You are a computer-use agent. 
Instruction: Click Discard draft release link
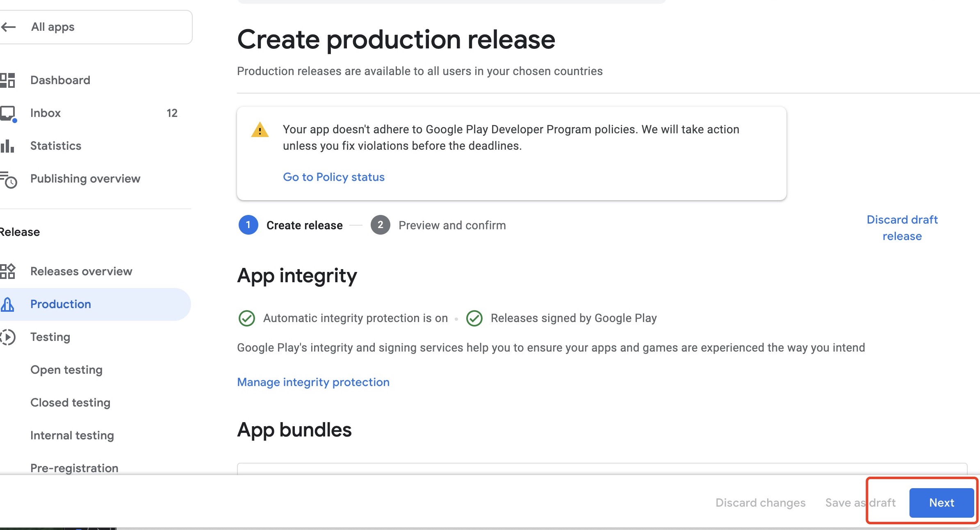pyautogui.click(x=902, y=228)
